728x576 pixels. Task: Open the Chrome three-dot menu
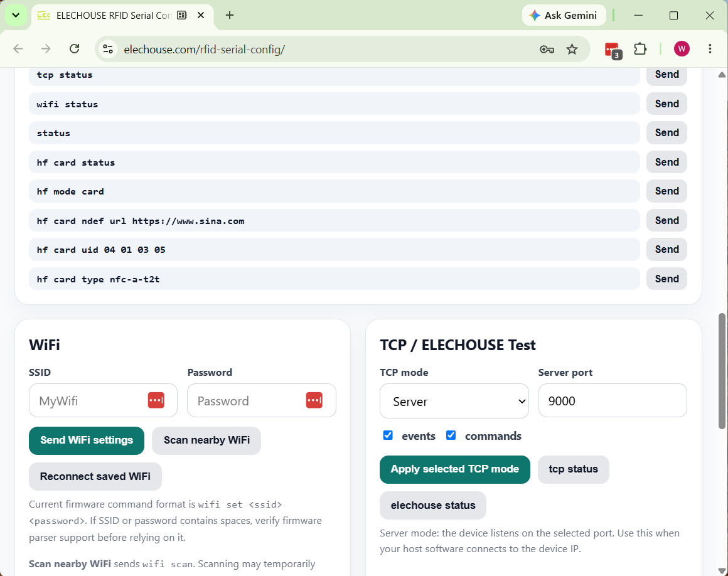(710, 49)
